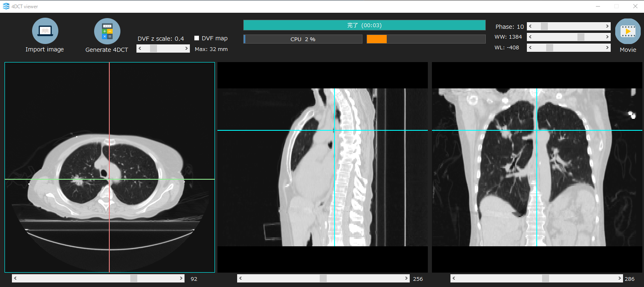The width and height of the screenshot is (644, 287).
Task: Click right arrow of coronal slice scrollbar
Action: 619,278
